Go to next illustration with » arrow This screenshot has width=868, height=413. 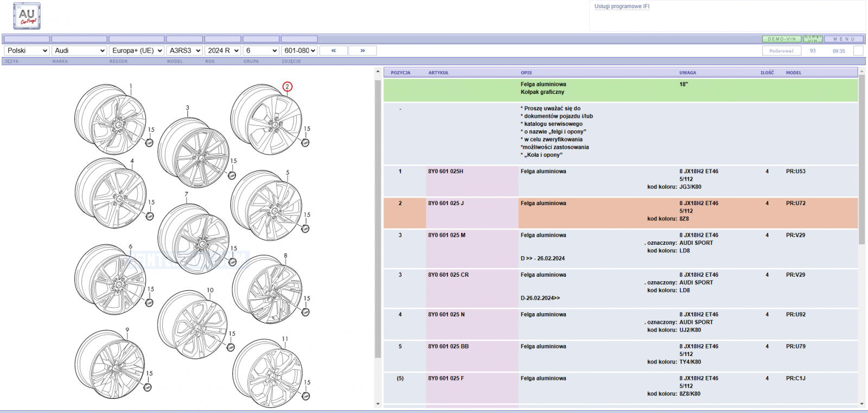(x=362, y=50)
